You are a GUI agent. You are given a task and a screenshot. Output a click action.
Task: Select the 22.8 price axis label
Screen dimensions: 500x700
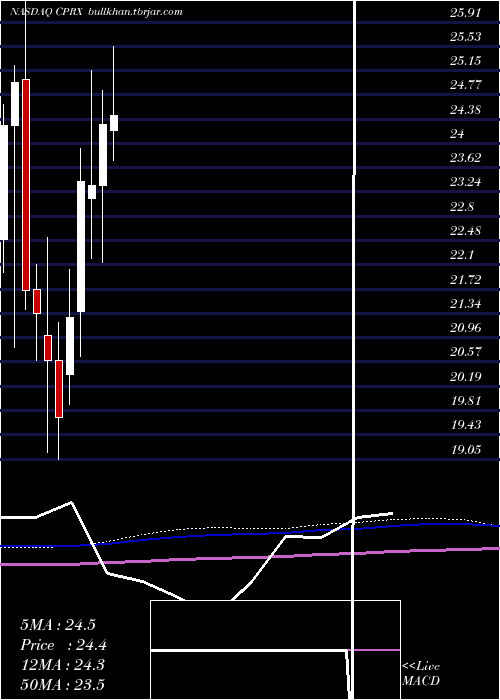point(462,207)
